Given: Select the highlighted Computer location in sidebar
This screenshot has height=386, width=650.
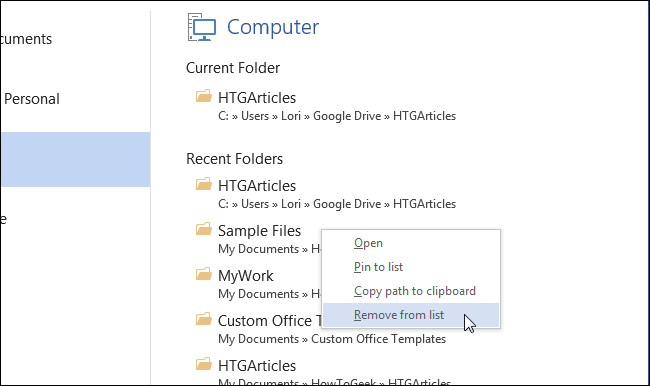Looking at the screenshot, I should [75, 160].
